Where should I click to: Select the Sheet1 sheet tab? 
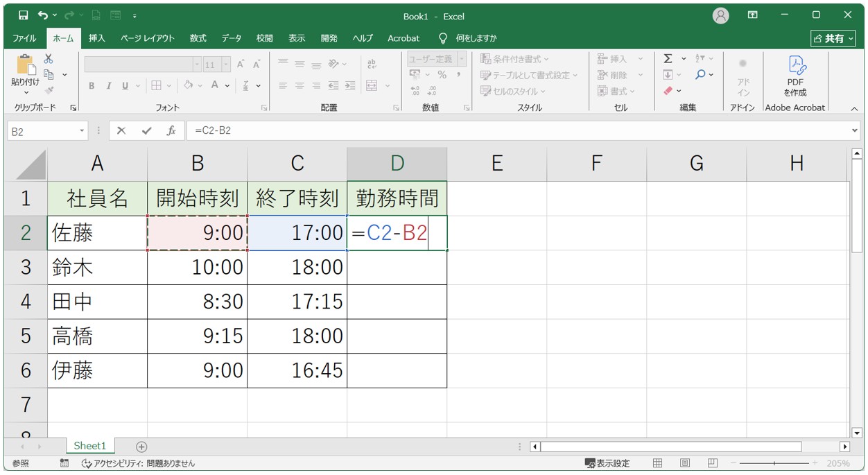(x=90, y=447)
